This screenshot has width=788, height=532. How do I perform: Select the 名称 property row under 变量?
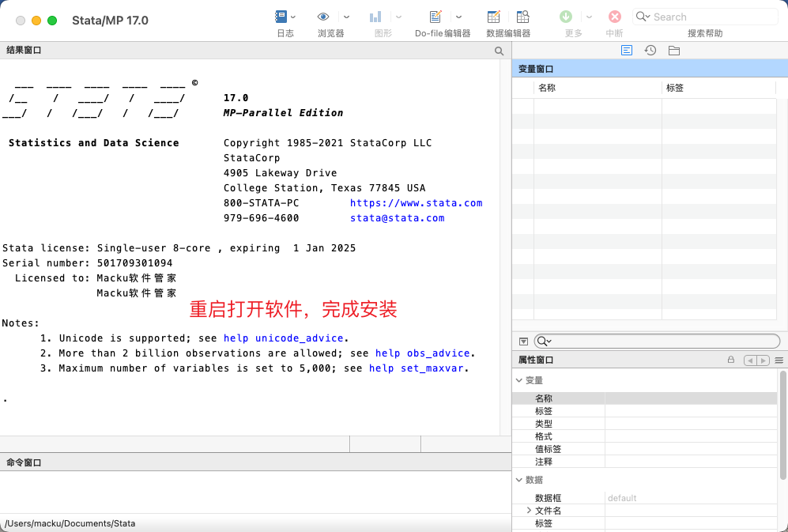(645, 398)
